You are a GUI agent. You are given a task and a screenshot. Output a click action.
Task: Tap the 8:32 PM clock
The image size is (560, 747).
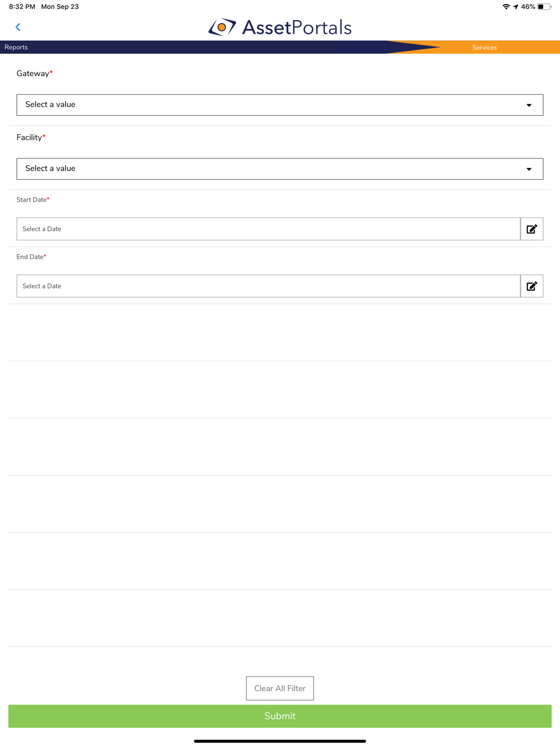coord(22,7)
